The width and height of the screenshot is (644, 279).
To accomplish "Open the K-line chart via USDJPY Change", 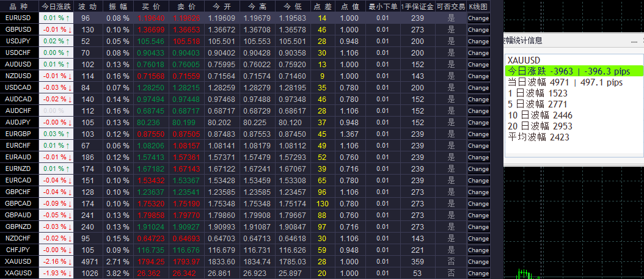I will (478, 42).
